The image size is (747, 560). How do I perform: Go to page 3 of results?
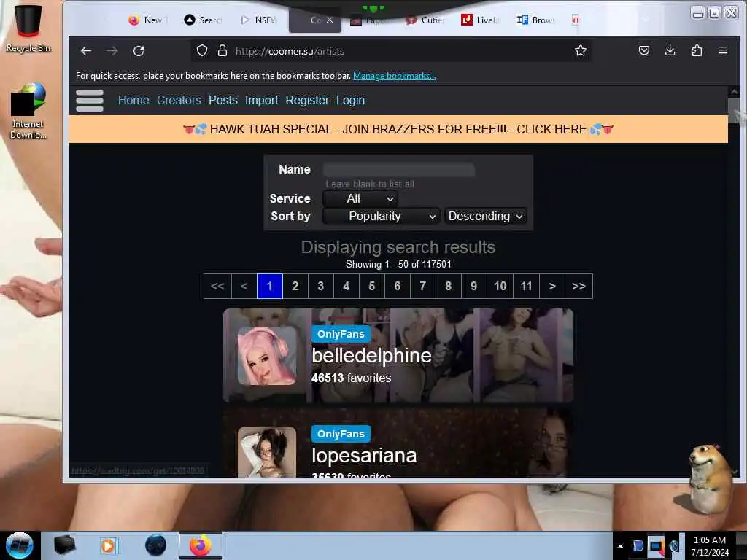pyautogui.click(x=321, y=286)
